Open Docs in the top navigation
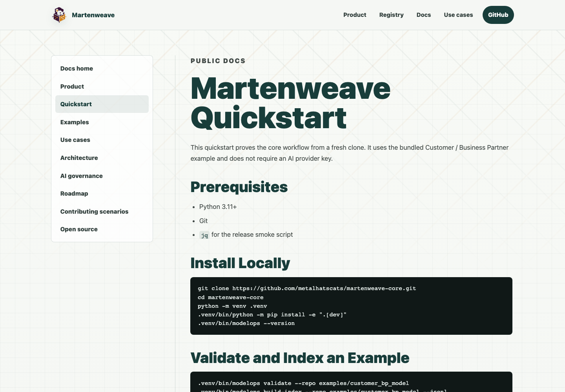 424,15
